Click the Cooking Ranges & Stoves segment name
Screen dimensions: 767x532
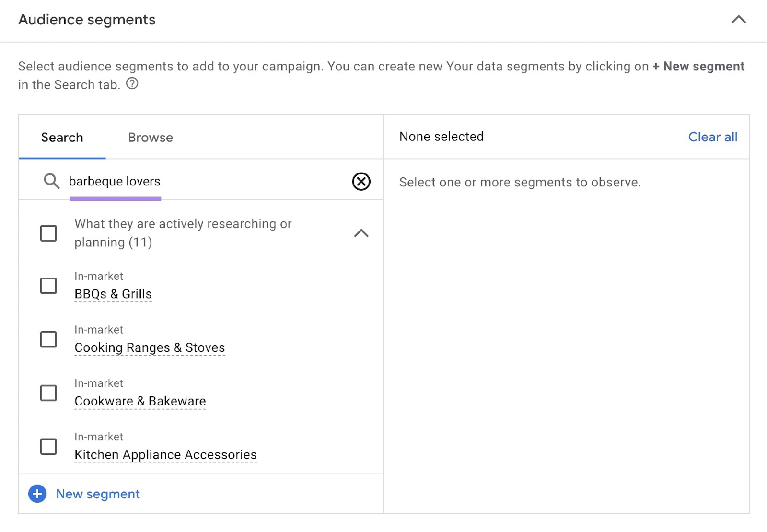click(x=150, y=347)
